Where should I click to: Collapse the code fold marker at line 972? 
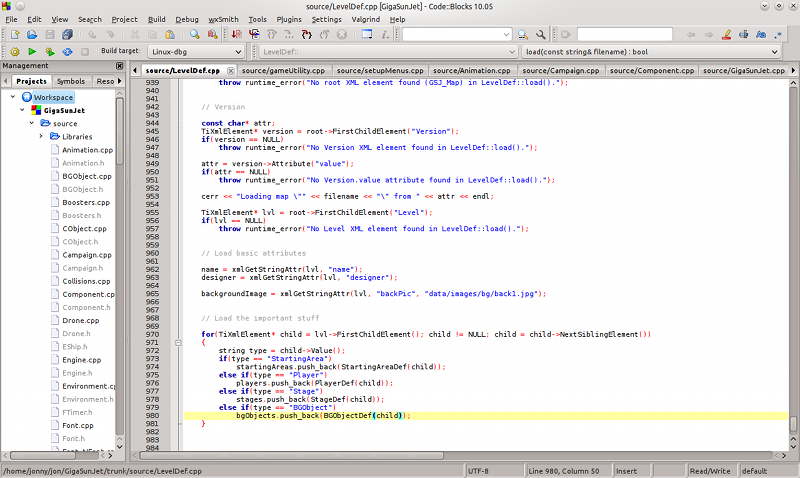point(176,342)
